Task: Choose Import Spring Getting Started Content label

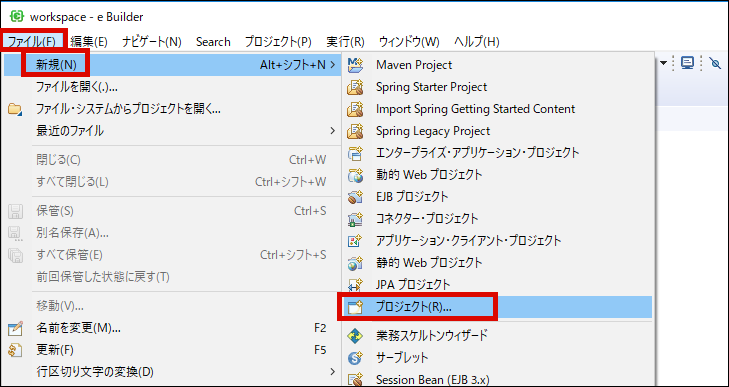Action: 476,109
